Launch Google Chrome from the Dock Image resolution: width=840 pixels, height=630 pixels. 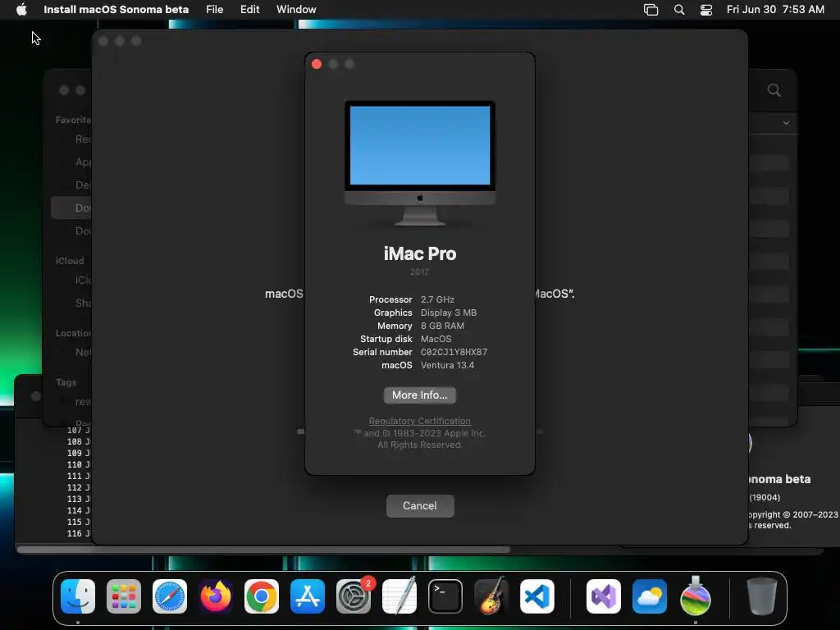262,596
